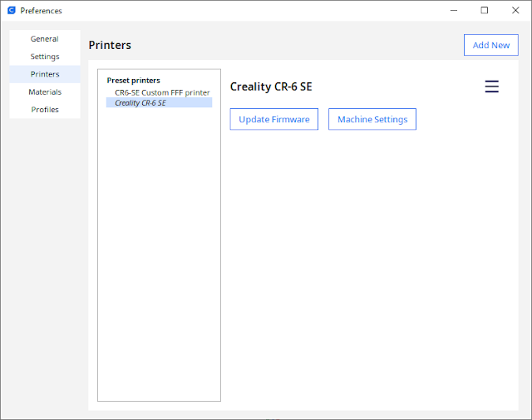
Task: Click the Cura app icon in title bar
Action: coord(12,11)
